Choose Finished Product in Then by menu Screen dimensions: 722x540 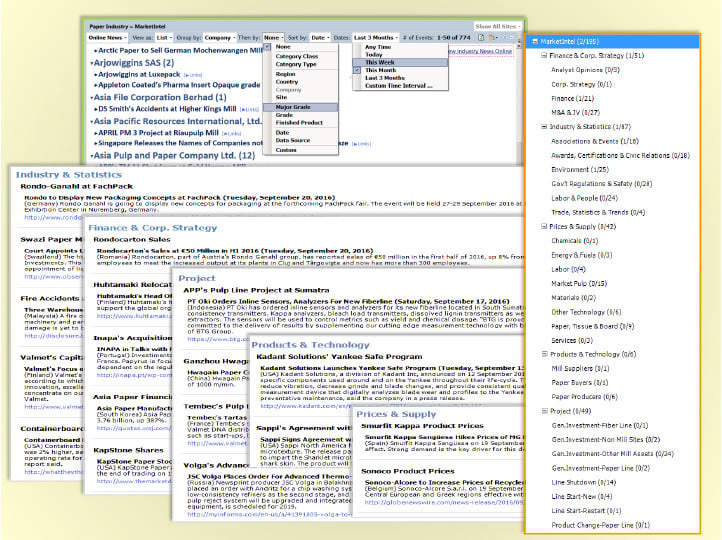tap(299, 123)
